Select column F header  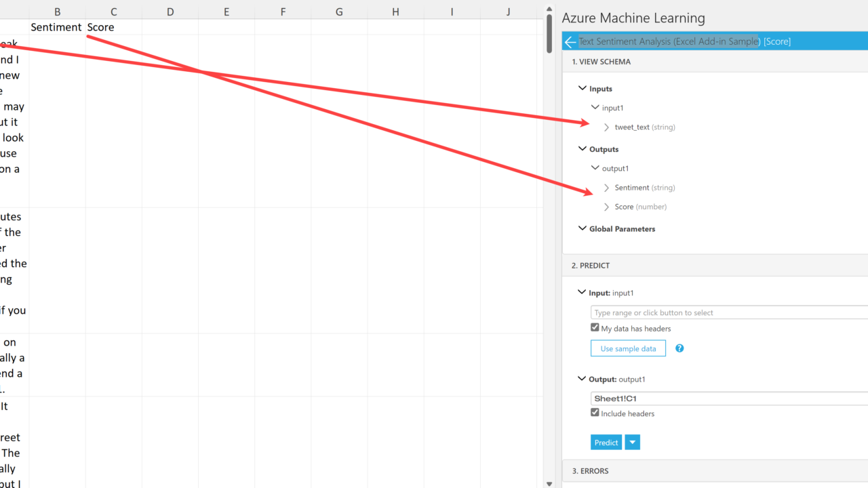point(283,12)
